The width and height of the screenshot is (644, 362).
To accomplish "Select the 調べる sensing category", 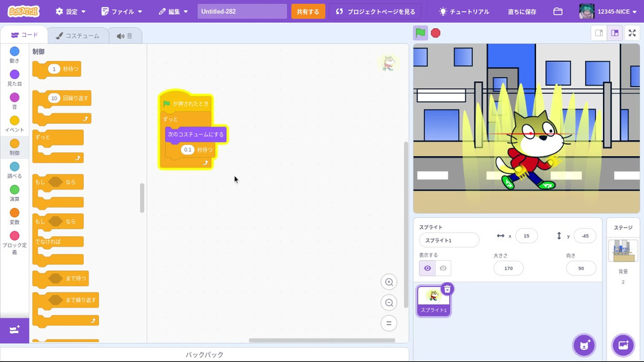I will (14, 170).
